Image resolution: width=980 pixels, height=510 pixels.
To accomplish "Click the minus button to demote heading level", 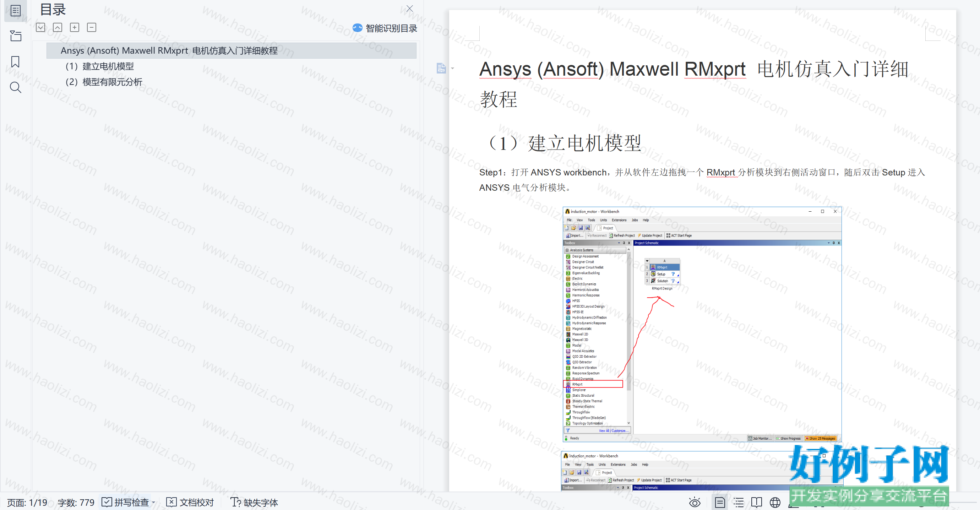I will 92,27.
